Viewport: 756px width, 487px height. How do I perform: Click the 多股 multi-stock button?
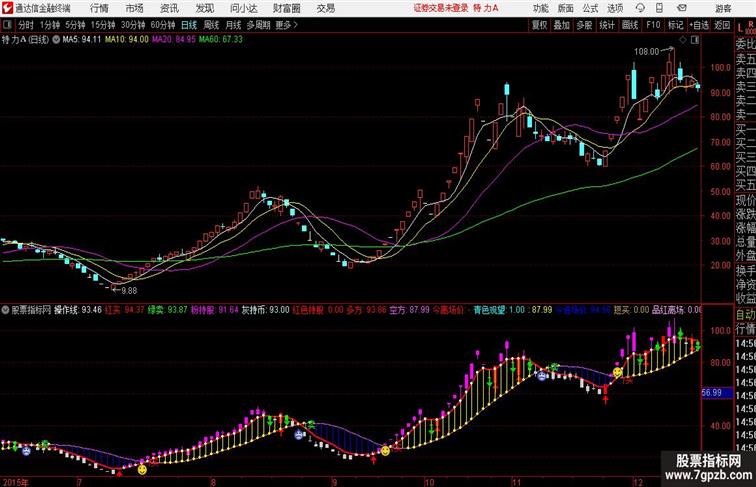pos(584,25)
